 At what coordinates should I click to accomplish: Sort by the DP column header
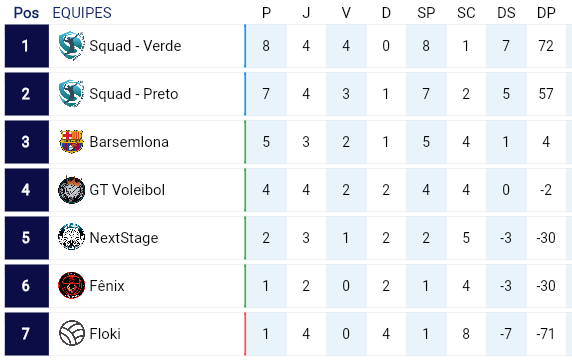coord(546,13)
